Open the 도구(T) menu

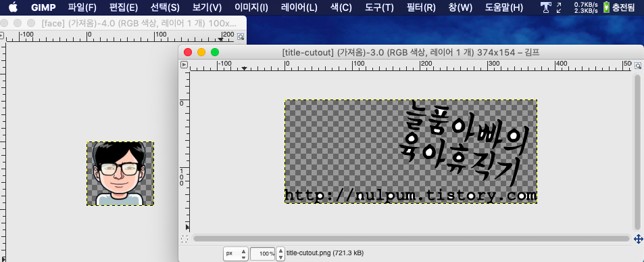point(379,7)
